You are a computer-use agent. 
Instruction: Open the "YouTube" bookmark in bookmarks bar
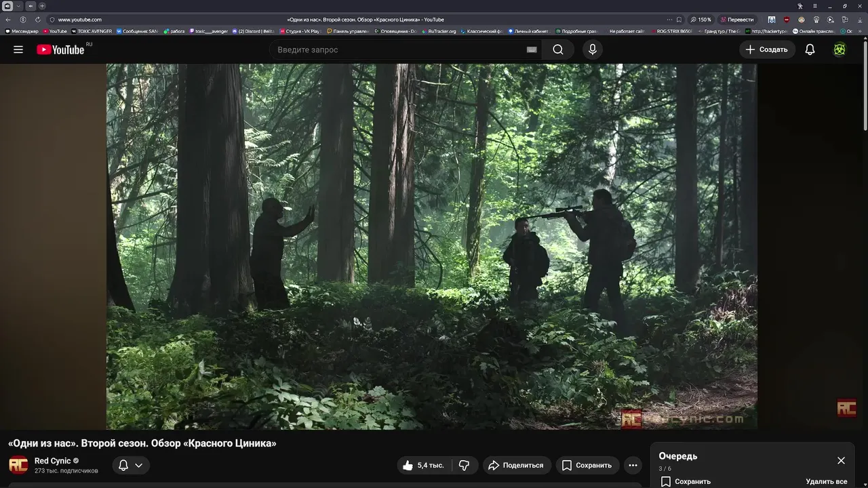point(55,31)
